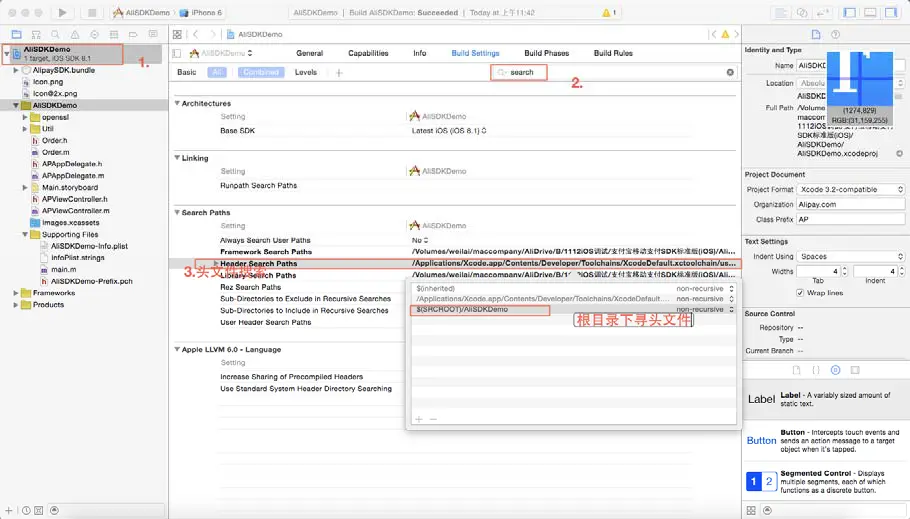Show the Code Snippet library
The height and width of the screenshot is (519, 910).
pyautogui.click(x=816, y=370)
